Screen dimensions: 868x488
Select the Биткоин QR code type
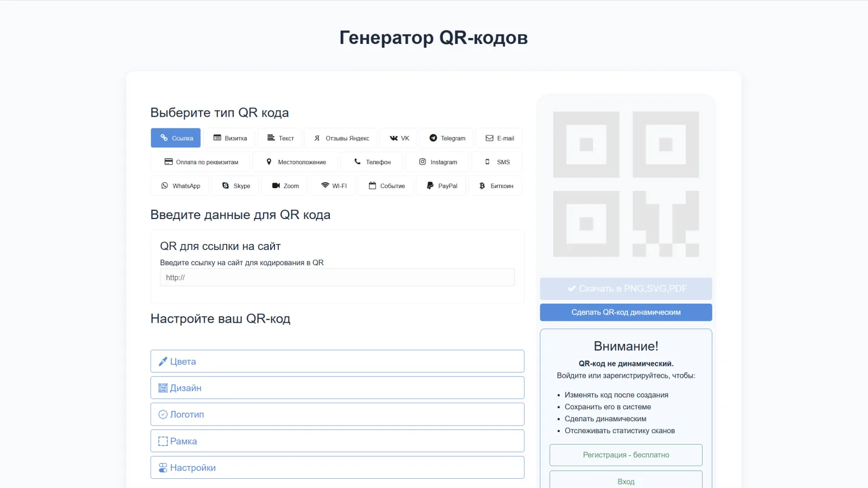point(495,185)
